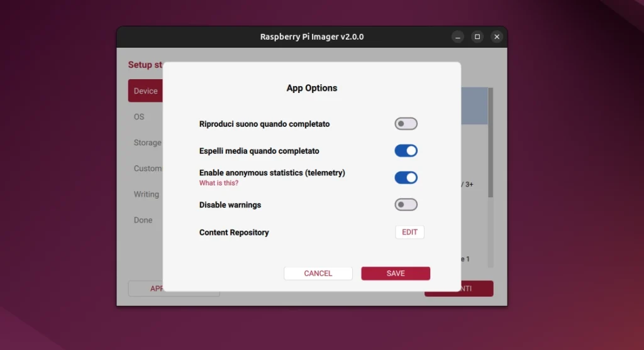
Task: Click the 'Raspberry Pi Imager v2.0.0' title bar
Action: pyautogui.click(x=312, y=37)
